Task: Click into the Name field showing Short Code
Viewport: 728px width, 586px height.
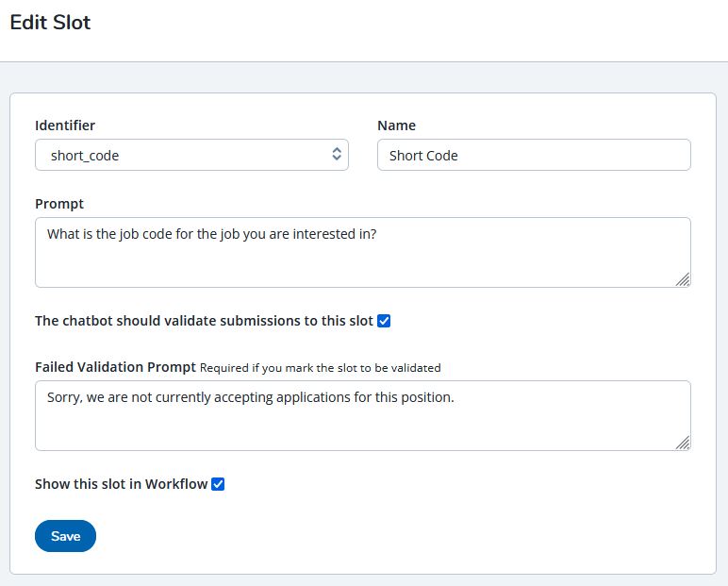Action: 534,155
